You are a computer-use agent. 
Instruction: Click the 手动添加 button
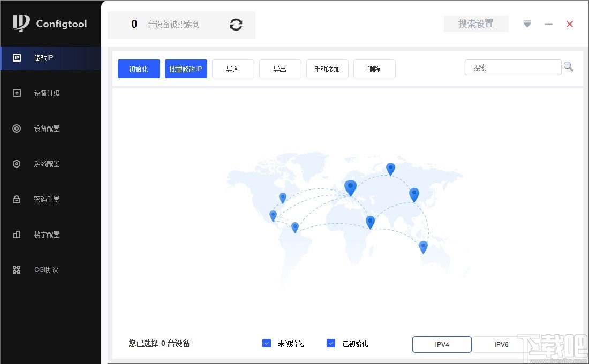[327, 69]
